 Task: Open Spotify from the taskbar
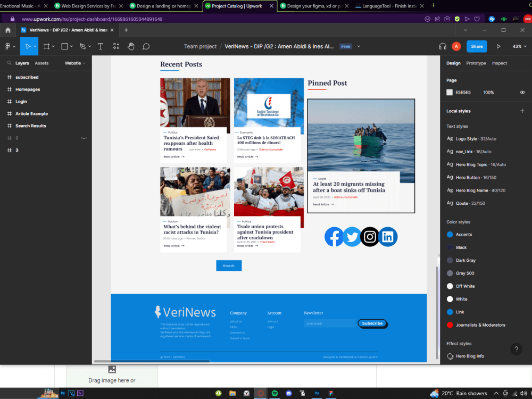tap(275, 393)
